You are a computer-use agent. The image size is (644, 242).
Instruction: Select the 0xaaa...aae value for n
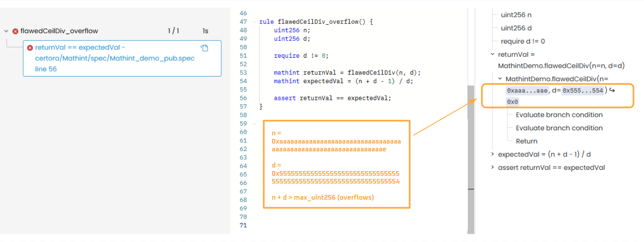click(527, 91)
